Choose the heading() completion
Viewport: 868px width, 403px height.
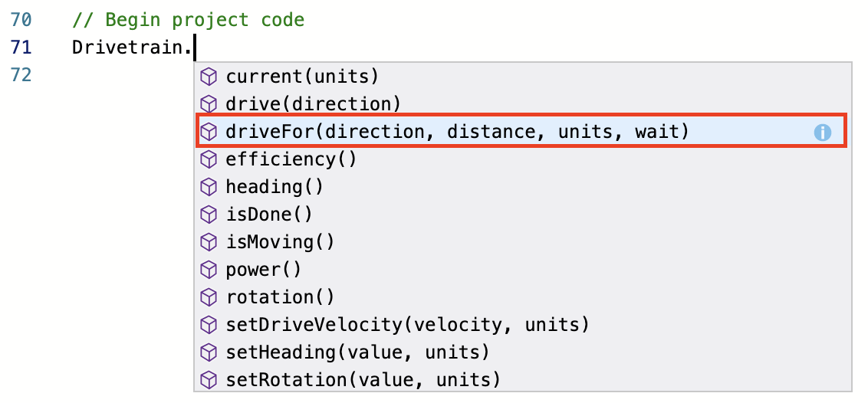click(x=275, y=187)
